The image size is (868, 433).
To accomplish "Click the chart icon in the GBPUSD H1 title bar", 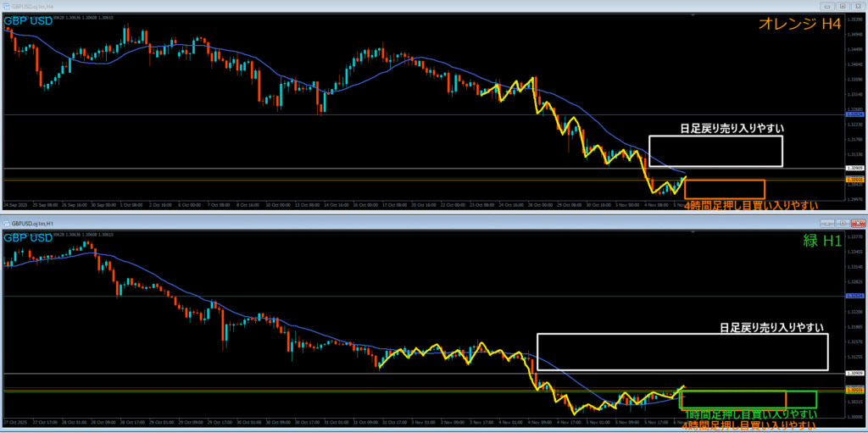I will point(6,223).
